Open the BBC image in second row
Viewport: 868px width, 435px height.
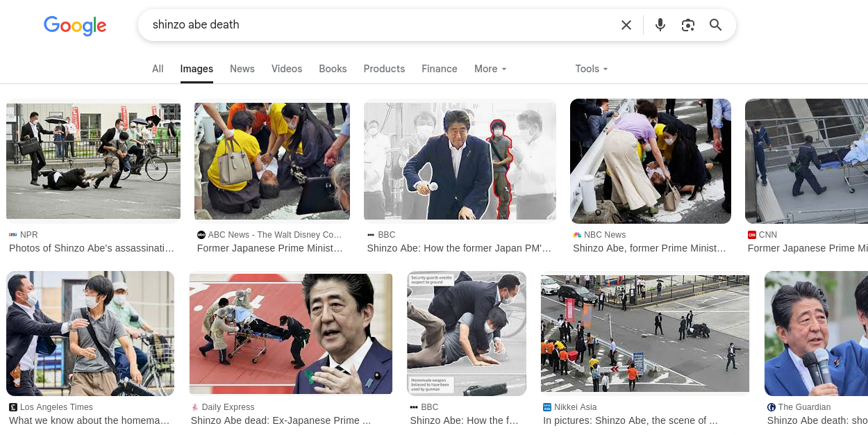point(467,334)
